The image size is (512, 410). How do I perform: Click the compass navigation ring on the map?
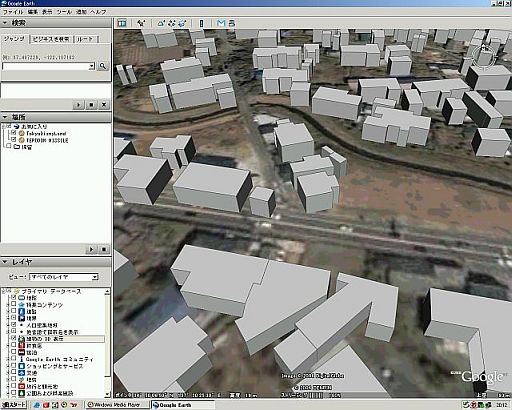(484, 57)
